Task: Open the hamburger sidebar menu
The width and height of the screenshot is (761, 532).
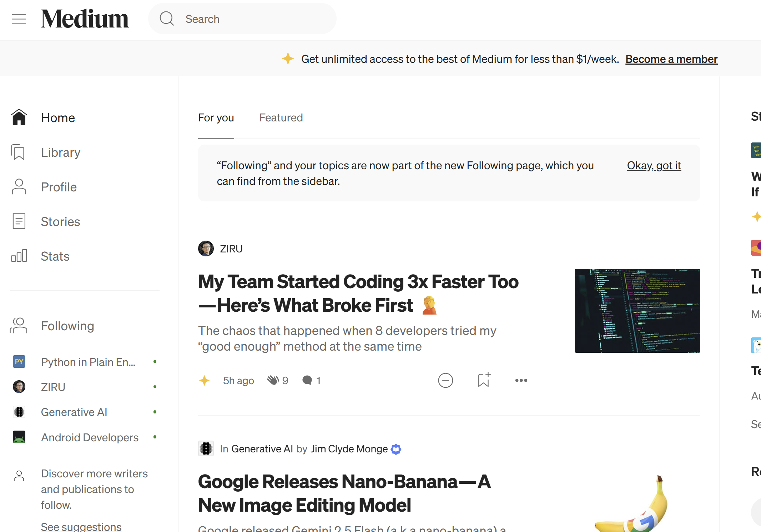Action: tap(19, 19)
